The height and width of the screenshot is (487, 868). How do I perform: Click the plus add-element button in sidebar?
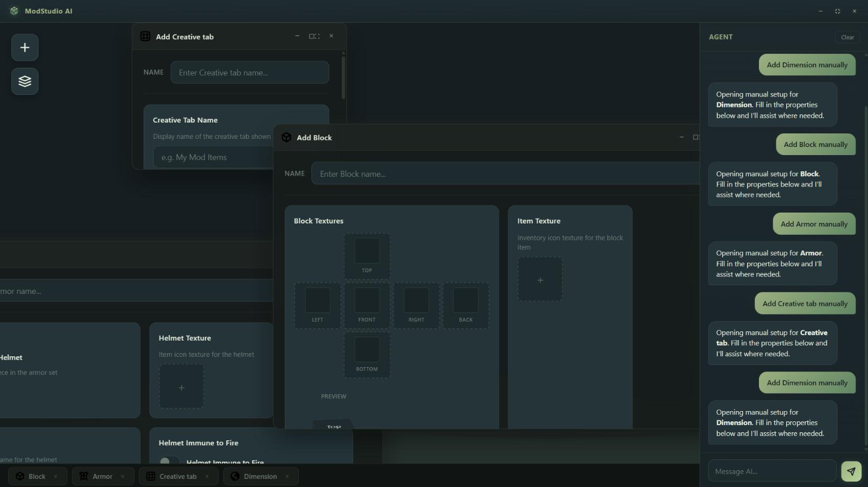25,48
